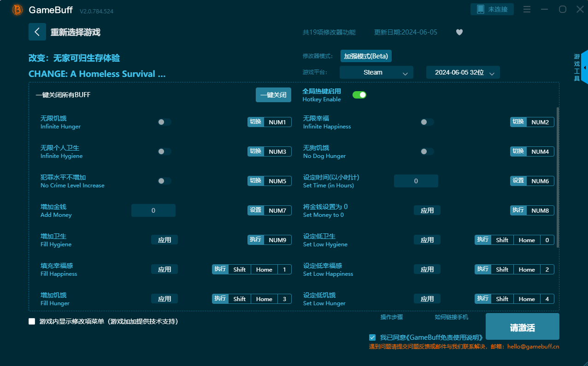
Task: Click the Home key box for Set Low Hygiene
Action: point(527,240)
